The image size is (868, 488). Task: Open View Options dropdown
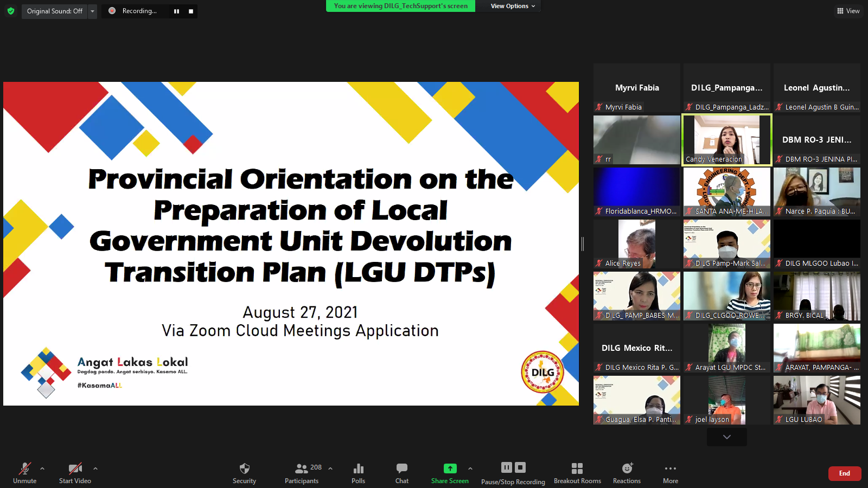pyautogui.click(x=513, y=6)
